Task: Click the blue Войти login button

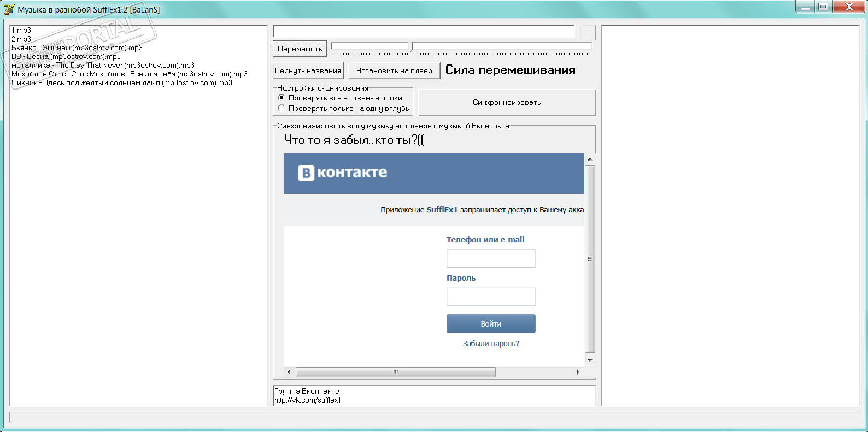Action: click(491, 323)
